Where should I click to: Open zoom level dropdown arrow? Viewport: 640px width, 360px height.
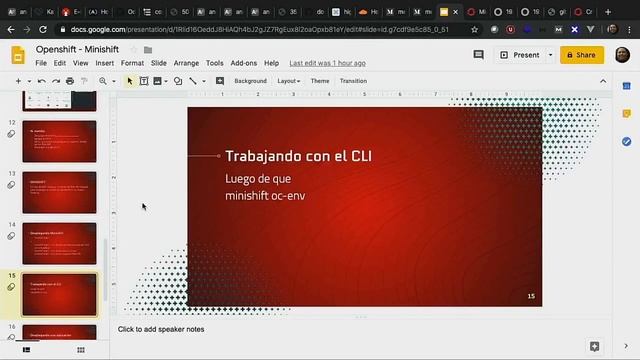[114, 81]
